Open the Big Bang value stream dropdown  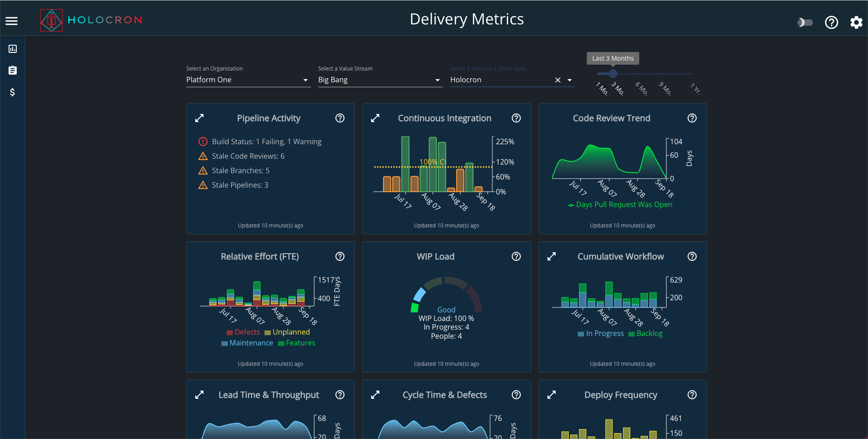click(x=380, y=80)
